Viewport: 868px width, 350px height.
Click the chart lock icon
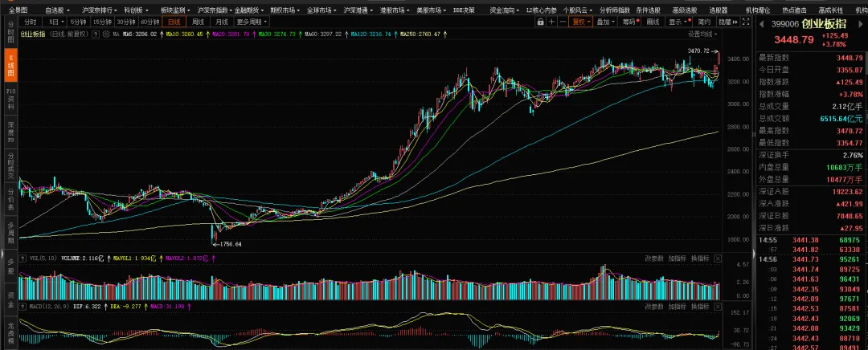coord(540,22)
